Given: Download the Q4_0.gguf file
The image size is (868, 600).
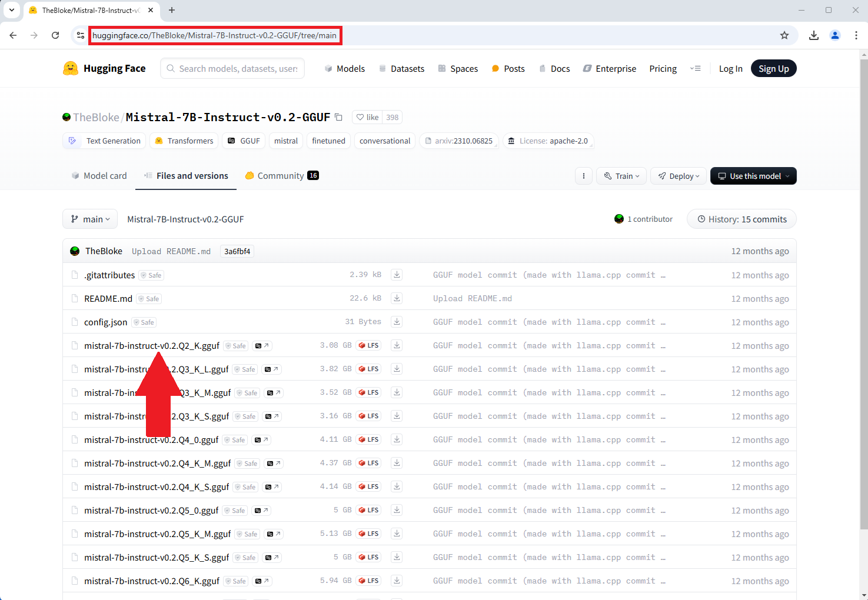Looking at the screenshot, I should point(397,439).
